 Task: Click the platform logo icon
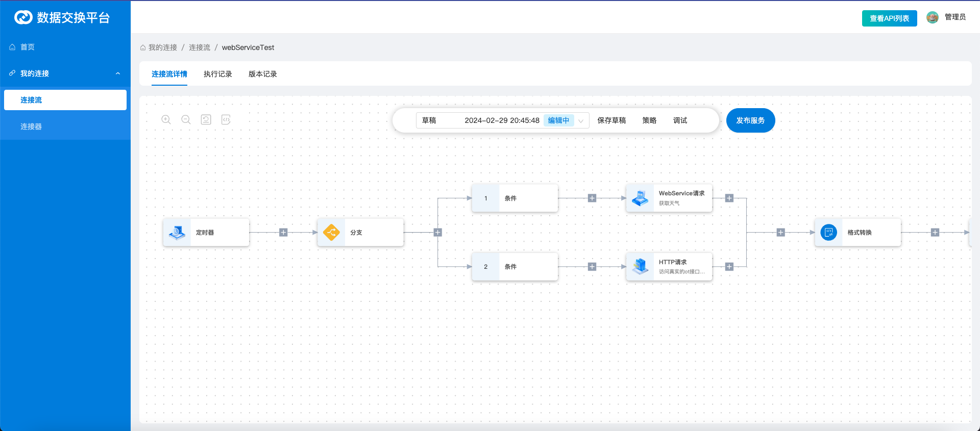pos(23,17)
